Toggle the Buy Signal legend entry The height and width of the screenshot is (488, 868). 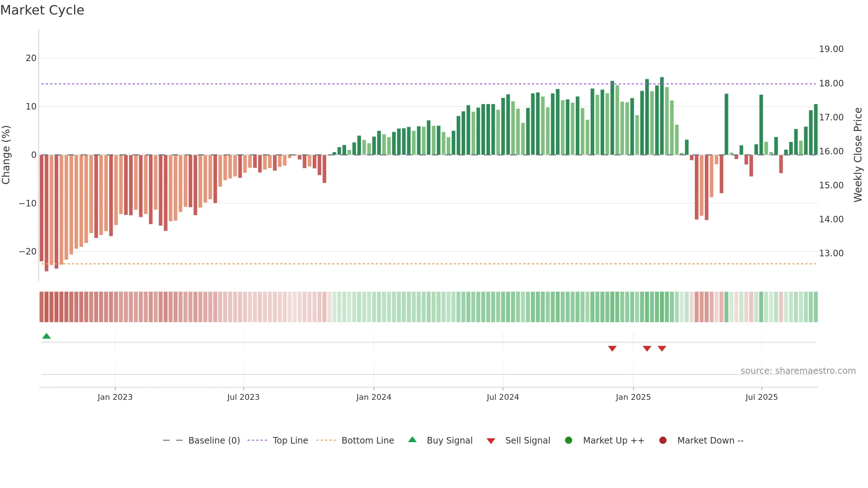(440, 440)
